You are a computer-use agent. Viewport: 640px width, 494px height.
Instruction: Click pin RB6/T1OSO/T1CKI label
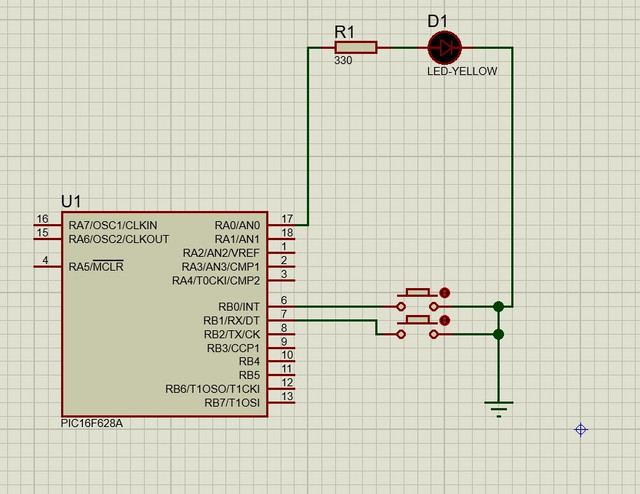(x=212, y=389)
